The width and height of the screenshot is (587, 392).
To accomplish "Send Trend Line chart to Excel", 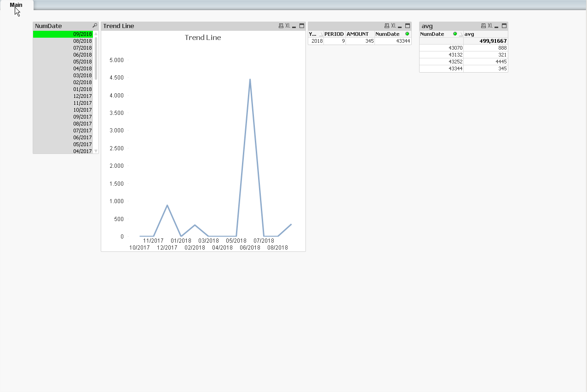I will [288, 26].
